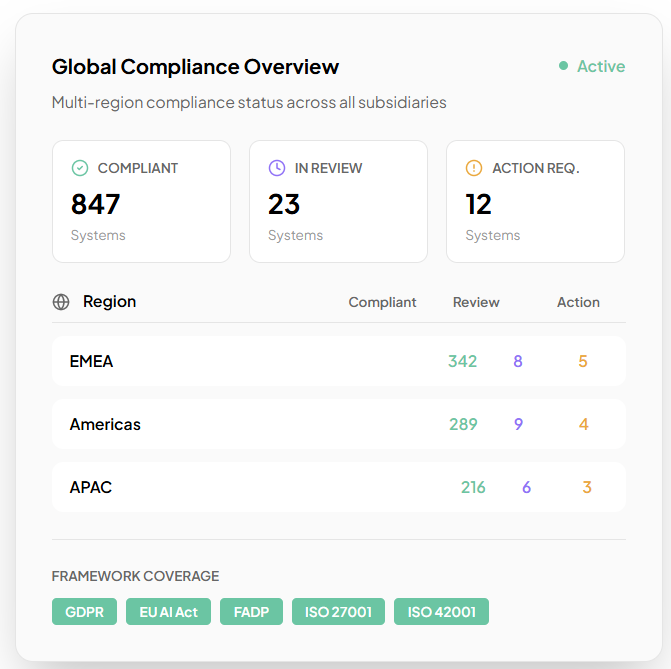Click the green checkmark Compliant icon
The image size is (671, 669).
(80, 168)
